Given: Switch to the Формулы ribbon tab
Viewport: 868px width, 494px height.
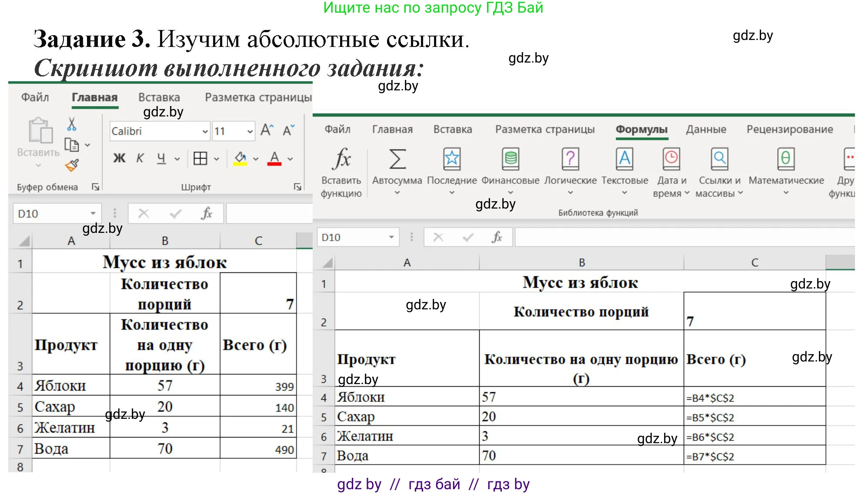Looking at the screenshot, I should click(x=641, y=129).
